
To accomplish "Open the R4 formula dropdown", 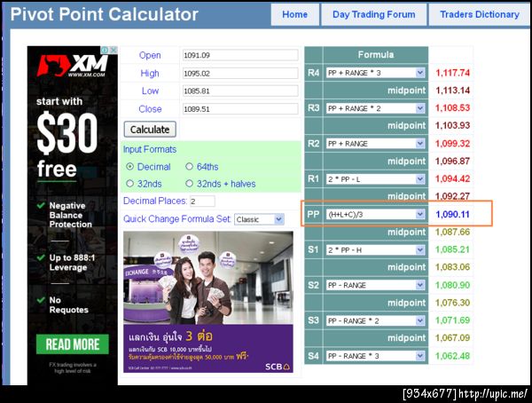I will click(x=376, y=73).
